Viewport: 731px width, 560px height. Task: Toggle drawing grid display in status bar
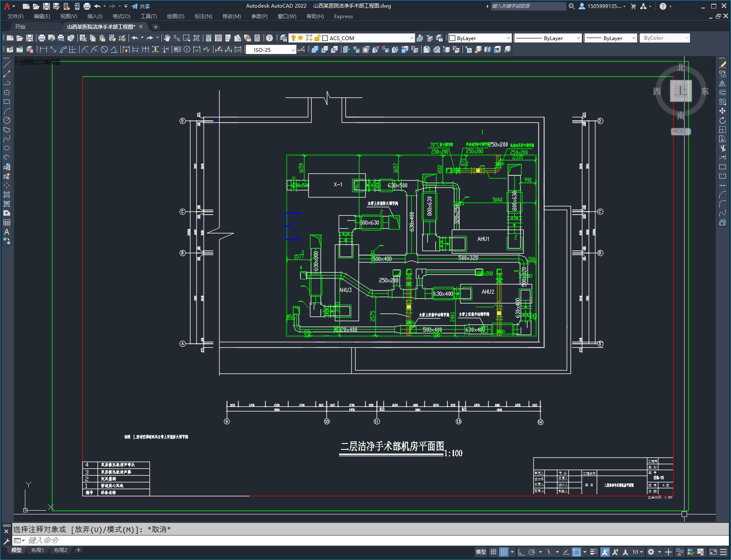point(493,552)
